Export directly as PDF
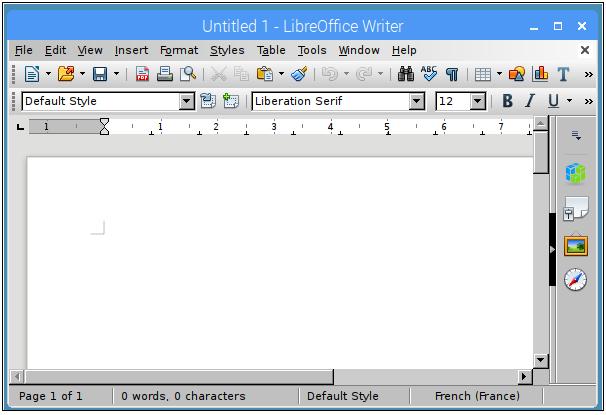606x415 pixels. click(x=142, y=74)
